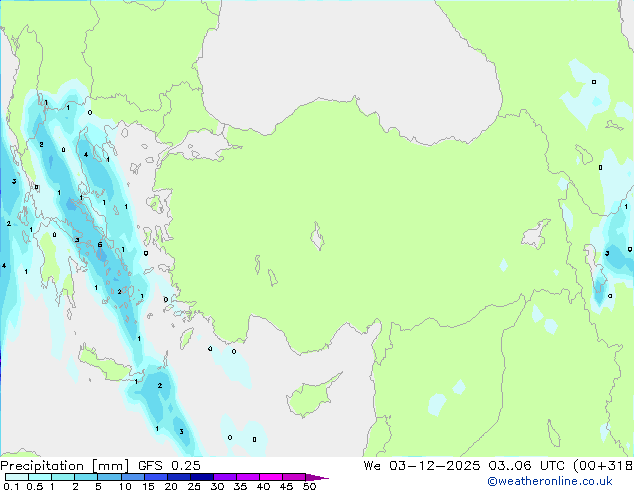Click the 15–20 mm legend color swatch
Viewport: 634px width, 490px height.
pos(155,477)
